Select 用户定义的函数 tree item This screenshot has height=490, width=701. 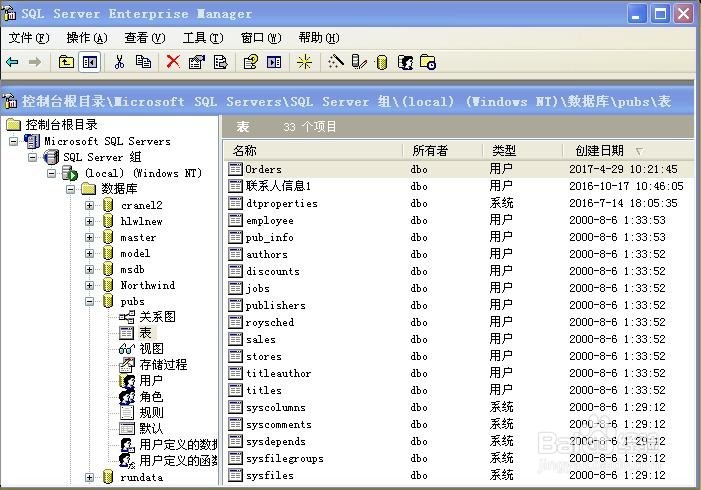click(178, 460)
